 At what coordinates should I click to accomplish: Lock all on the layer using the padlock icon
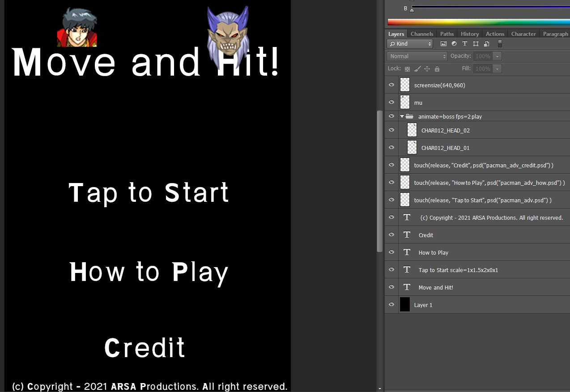438,68
